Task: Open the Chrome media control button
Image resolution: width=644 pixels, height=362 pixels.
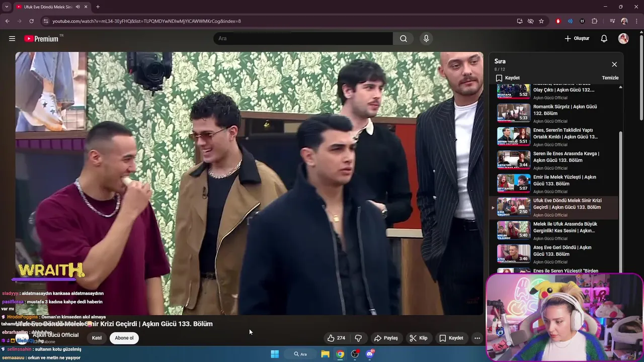Action: pos(612,21)
